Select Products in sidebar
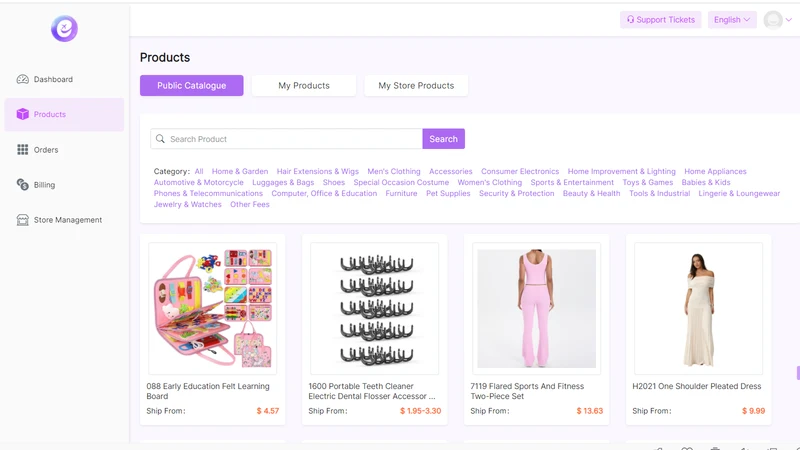This screenshot has height=450, width=800. [64, 114]
